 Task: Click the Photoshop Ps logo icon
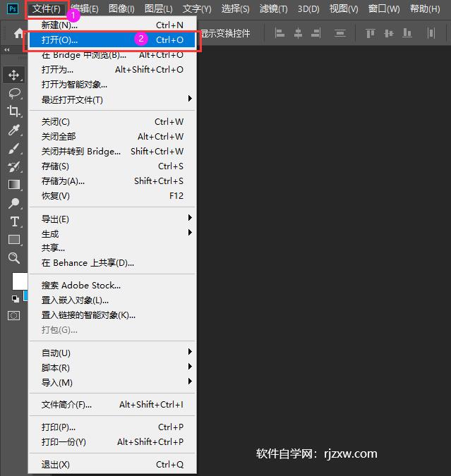click(x=13, y=8)
